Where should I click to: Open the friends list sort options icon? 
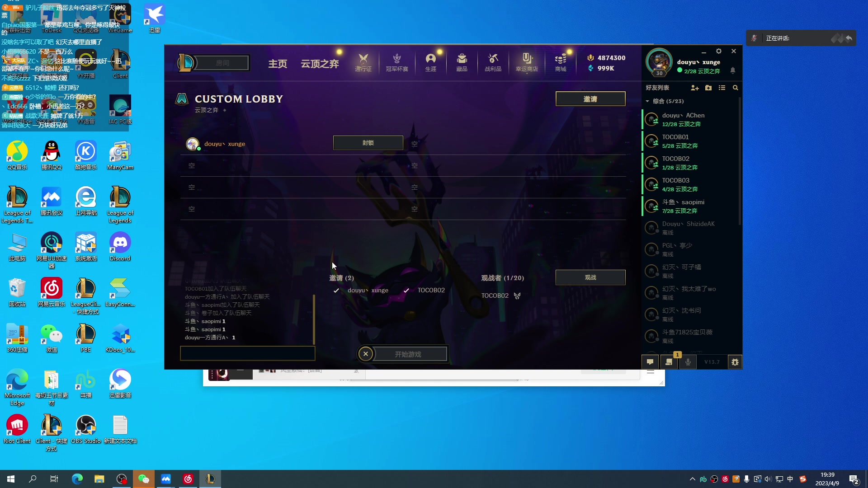coord(722,88)
